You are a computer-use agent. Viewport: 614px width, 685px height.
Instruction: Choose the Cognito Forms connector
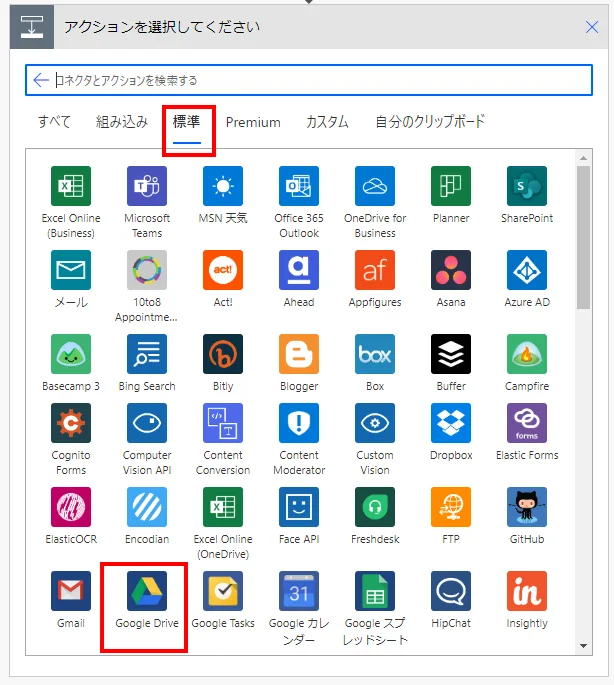pyautogui.click(x=71, y=423)
